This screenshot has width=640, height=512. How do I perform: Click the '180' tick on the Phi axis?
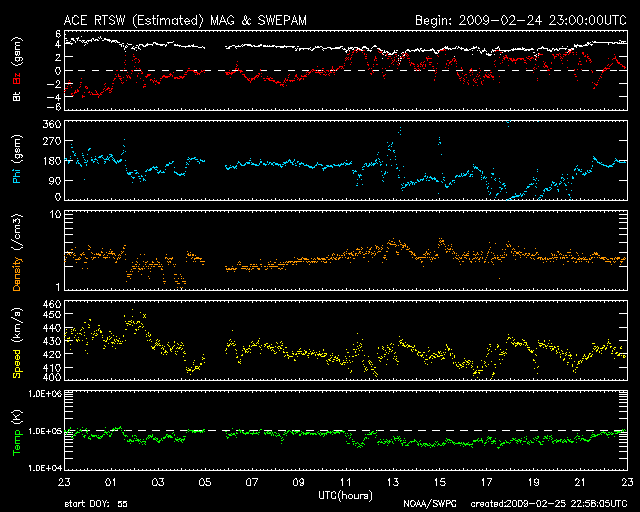52,161
